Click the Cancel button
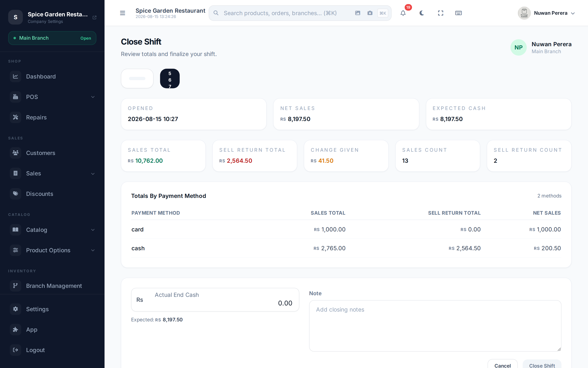This screenshot has width=588, height=368. 502,364
